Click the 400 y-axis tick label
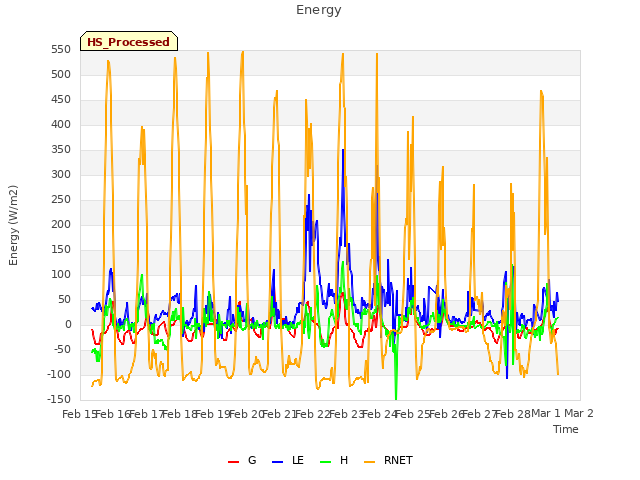This screenshot has height=480, width=640. [61, 124]
